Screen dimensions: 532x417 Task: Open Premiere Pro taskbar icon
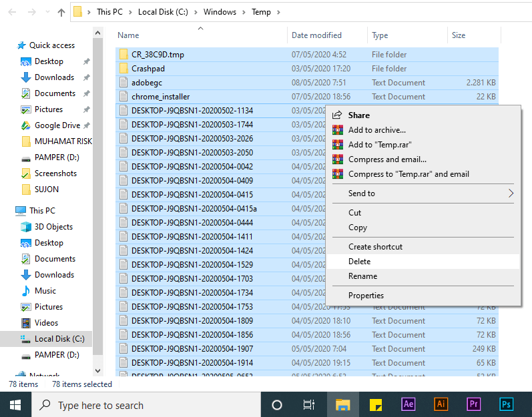pos(474,404)
